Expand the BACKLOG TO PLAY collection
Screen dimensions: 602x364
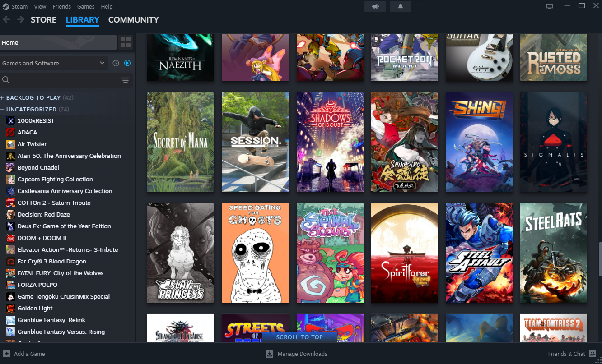(3, 97)
